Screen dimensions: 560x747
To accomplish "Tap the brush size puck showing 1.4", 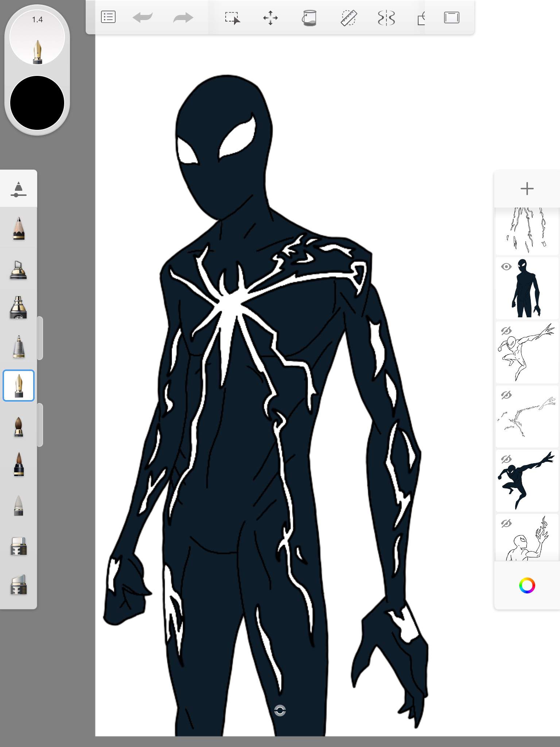I will pyautogui.click(x=37, y=37).
